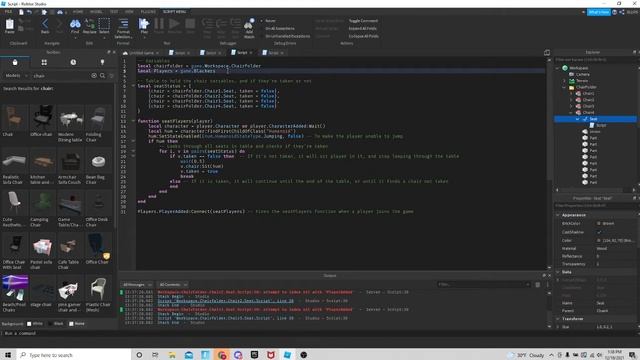Click the Task View taskbar icon

155,355
